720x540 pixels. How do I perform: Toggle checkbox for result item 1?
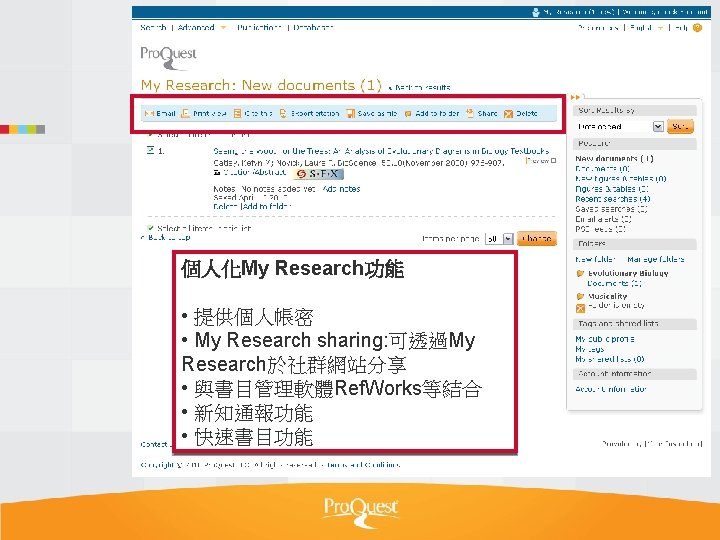(x=150, y=150)
